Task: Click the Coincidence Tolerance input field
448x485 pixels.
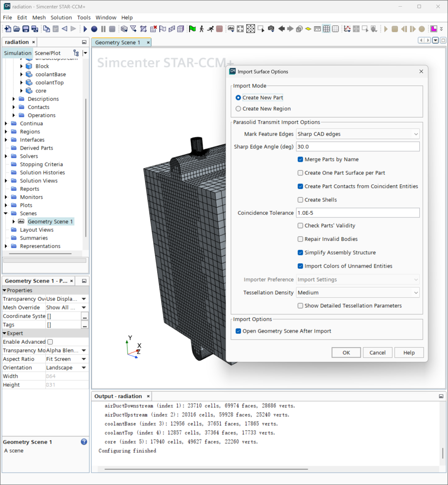Action: tap(358, 213)
